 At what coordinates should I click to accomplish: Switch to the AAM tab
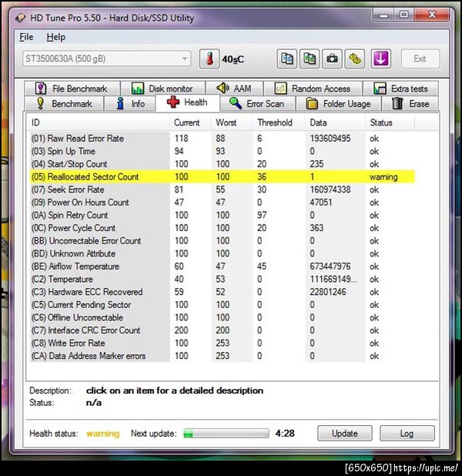pyautogui.click(x=234, y=89)
